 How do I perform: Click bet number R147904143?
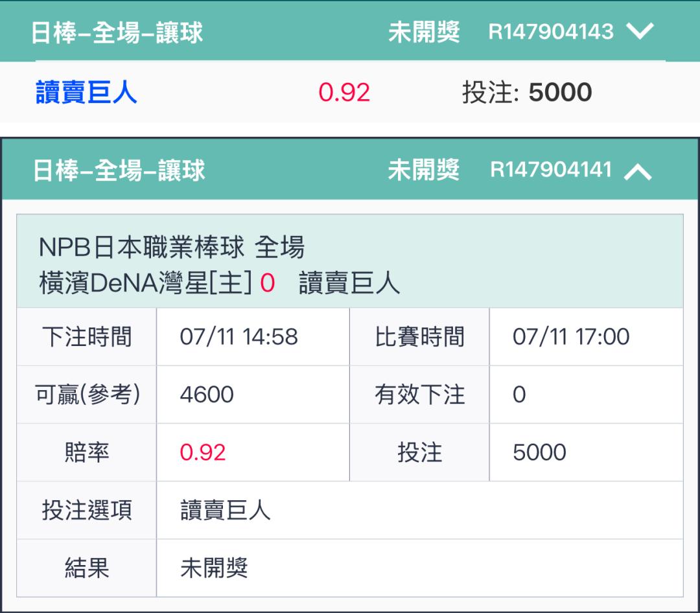coord(551,32)
